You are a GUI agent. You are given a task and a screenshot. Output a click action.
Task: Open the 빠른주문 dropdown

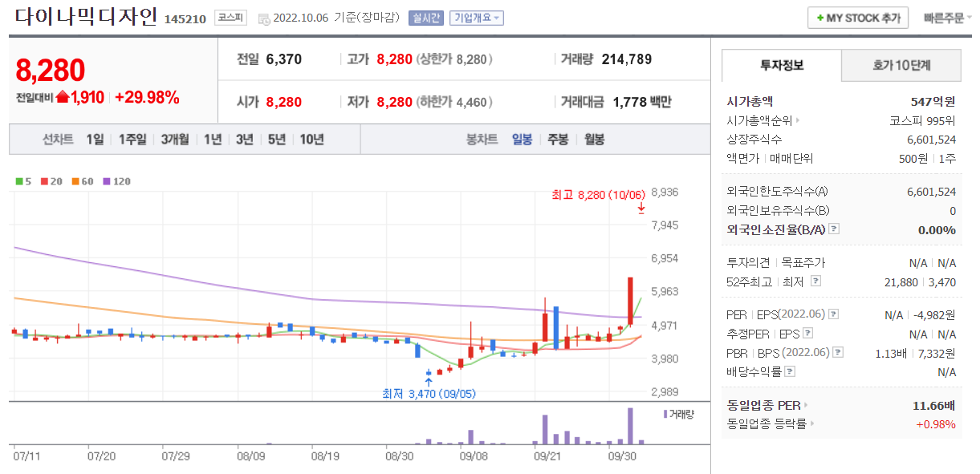pyautogui.click(x=948, y=18)
